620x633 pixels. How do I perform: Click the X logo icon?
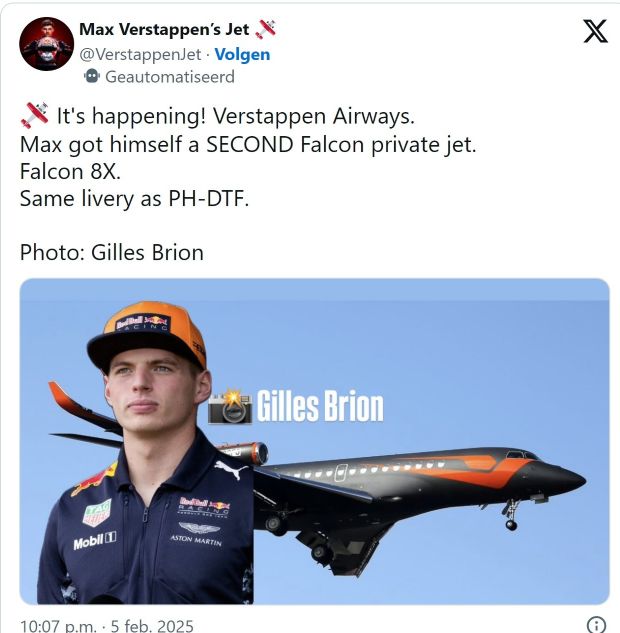(595, 31)
